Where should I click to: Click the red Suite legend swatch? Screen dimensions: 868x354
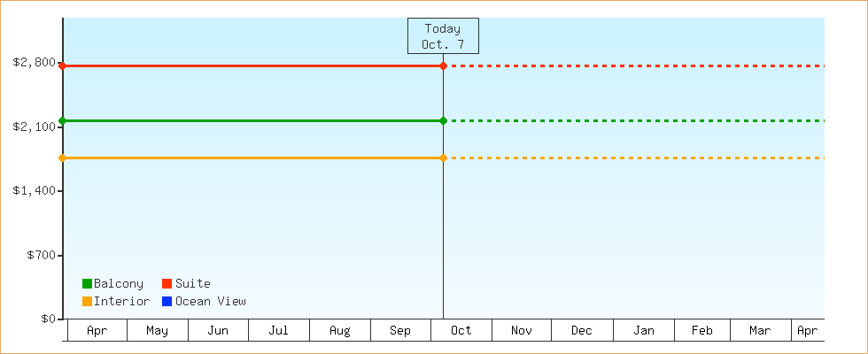pyautogui.click(x=167, y=284)
